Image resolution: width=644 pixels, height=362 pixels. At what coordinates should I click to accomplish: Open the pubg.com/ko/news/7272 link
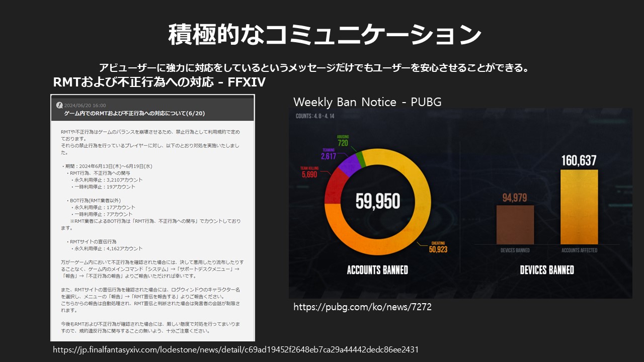pyautogui.click(x=362, y=307)
